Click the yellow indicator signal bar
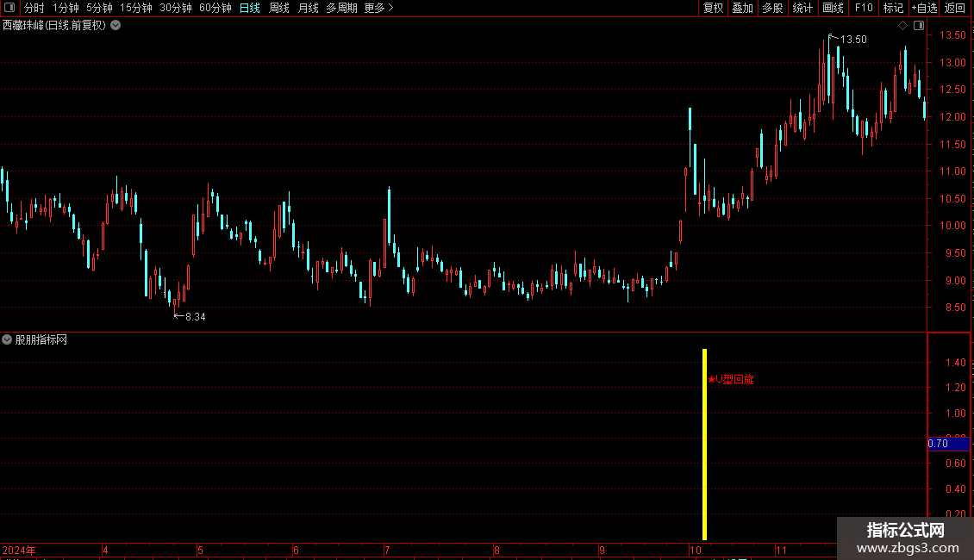This screenshot has height=560, width=974. [704, 444]
